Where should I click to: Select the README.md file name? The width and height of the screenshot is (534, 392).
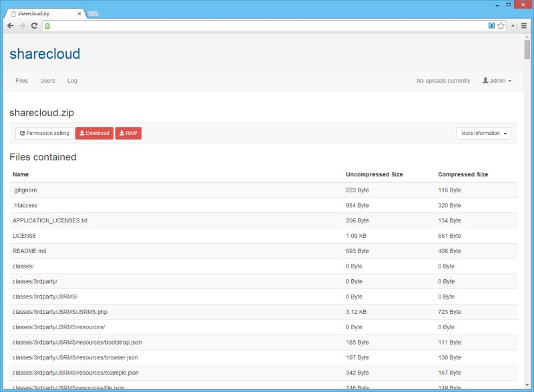coord(29,251)
